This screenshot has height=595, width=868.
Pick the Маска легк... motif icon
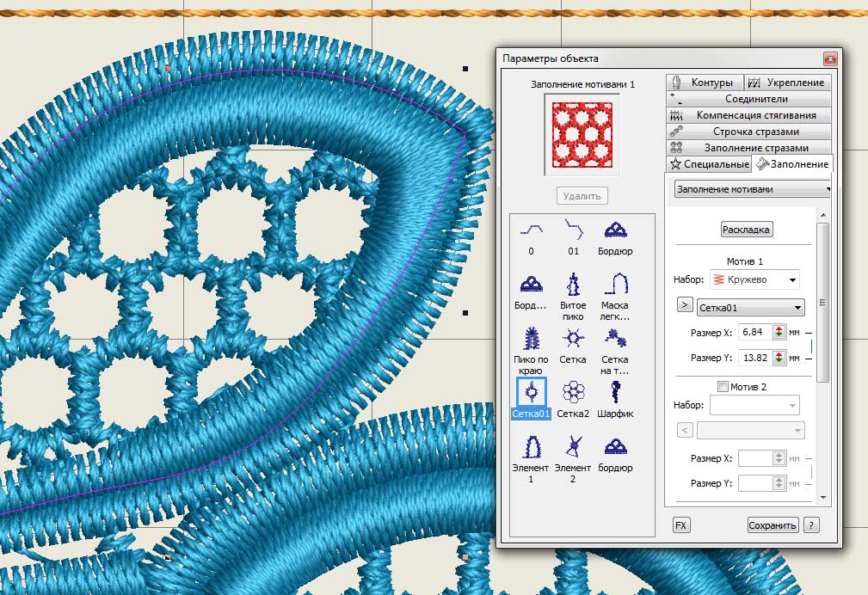(615, 285)
